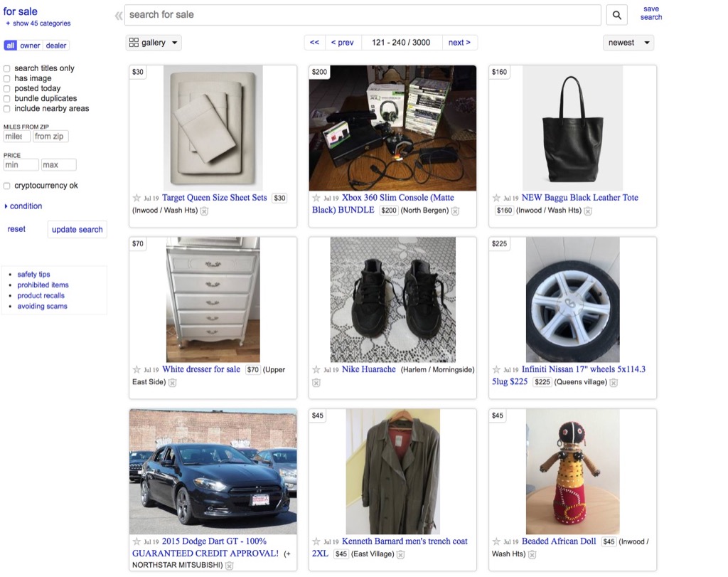Click the "update search" button

tap(77, 229)
